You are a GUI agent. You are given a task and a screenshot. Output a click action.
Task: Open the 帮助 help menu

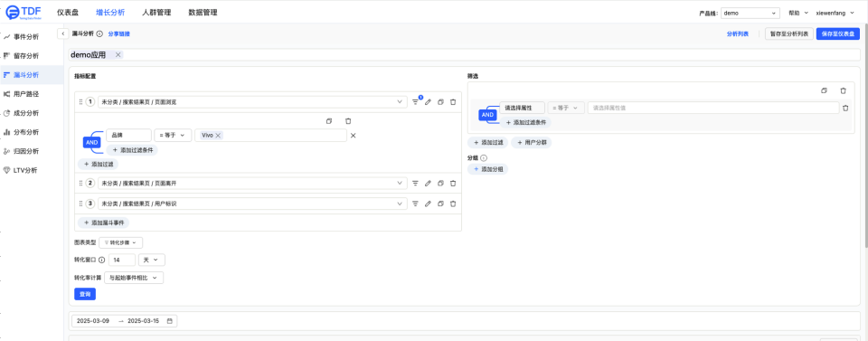[798, 12]
